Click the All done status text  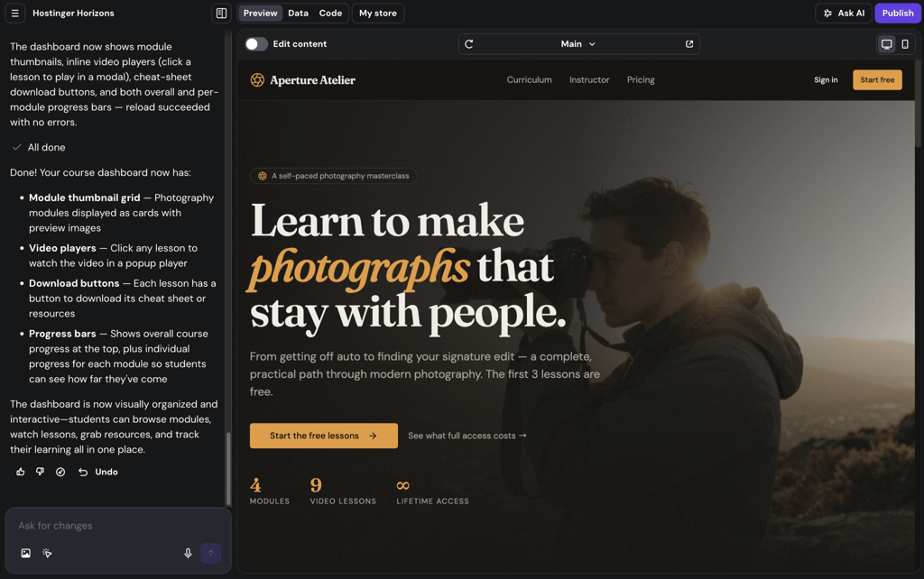pos(47,147)
